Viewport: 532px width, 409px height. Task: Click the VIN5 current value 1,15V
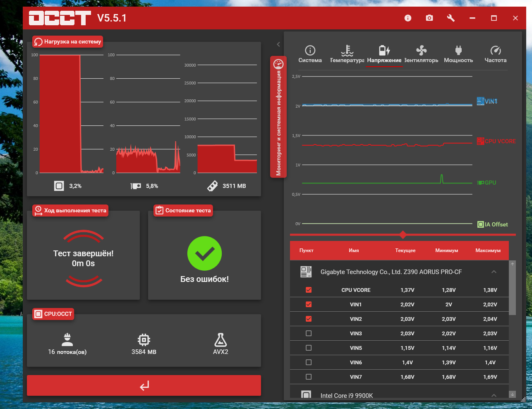click(x=407, y=348)
